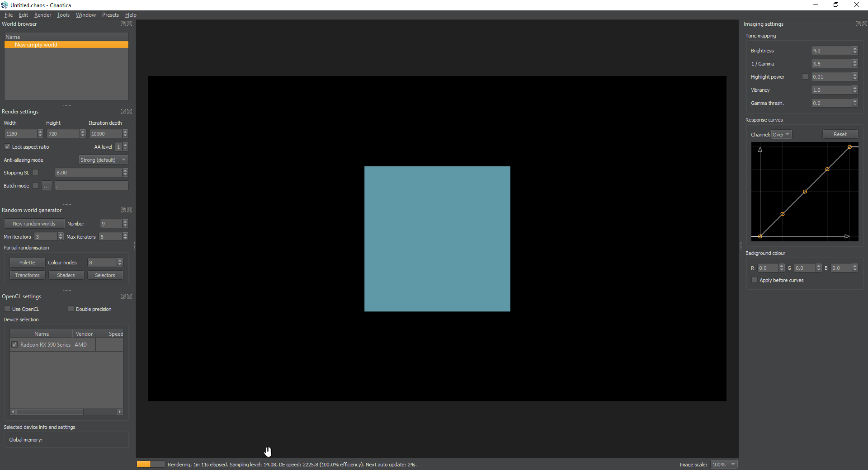Screen dimensions: 868x470
Task: Enable the Batch mode checkbox
Action: coord(35,186)
